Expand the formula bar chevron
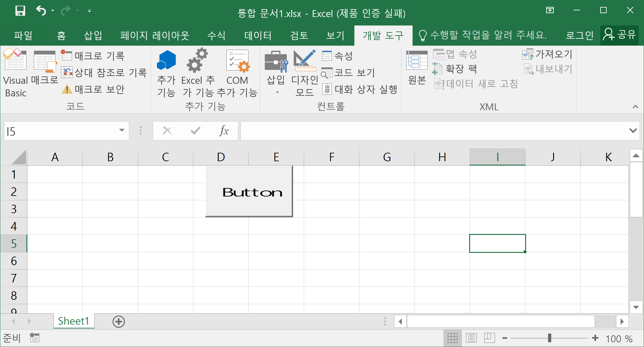This screenshot has height=347, width=644. point(633,131)
